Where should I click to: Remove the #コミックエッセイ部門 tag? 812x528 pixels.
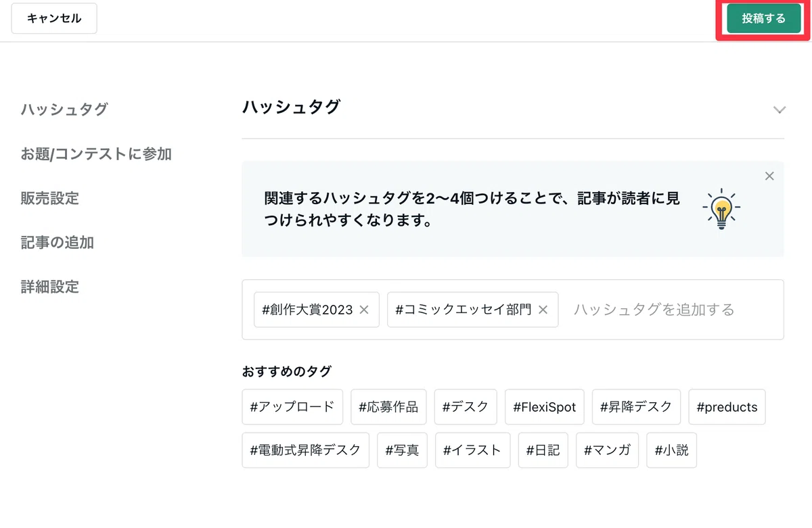pos(543,310)
